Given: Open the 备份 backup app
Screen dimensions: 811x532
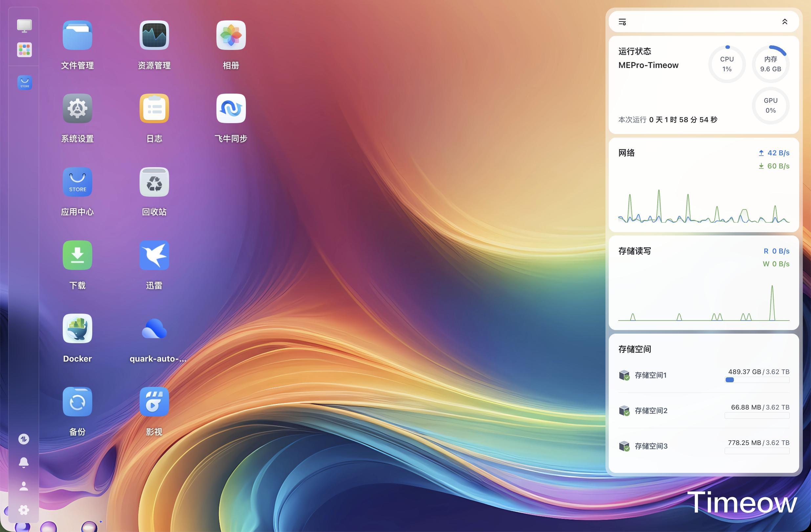Looking at the screenshot, I should 77,402.
